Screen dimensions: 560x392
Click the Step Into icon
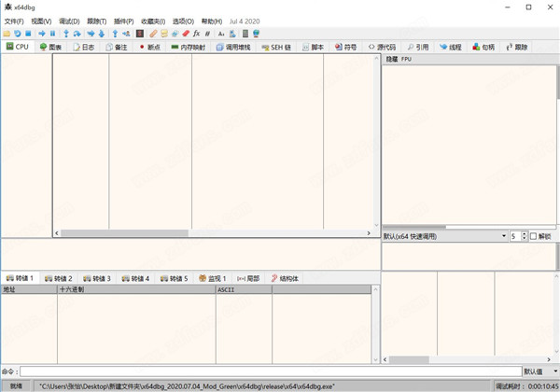pos(66,34)
